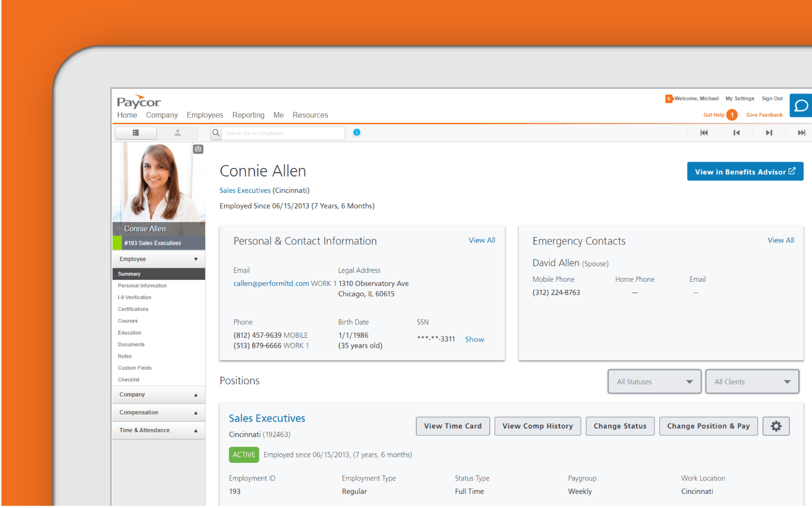Go to next employee record

click(x=769, y=133)
